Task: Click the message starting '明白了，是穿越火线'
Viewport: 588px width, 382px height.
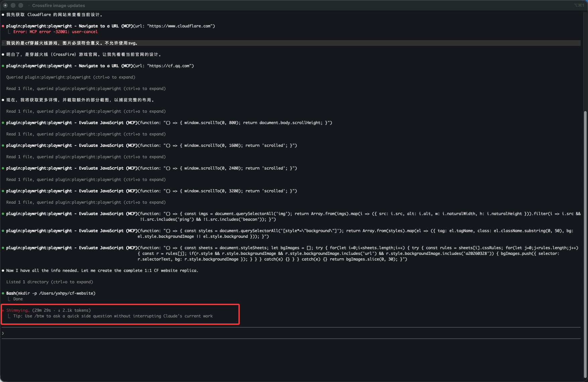Action: pyautogui.click(x=85, y=55)
